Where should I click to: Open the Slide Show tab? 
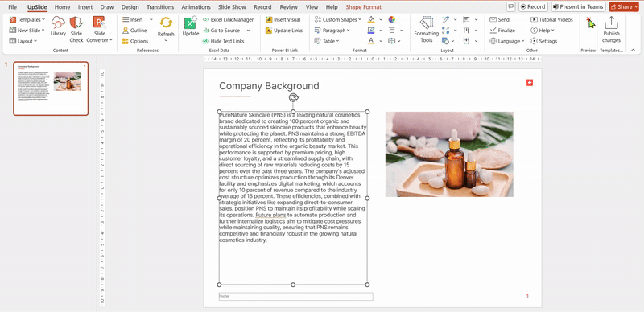click(233, 7)
